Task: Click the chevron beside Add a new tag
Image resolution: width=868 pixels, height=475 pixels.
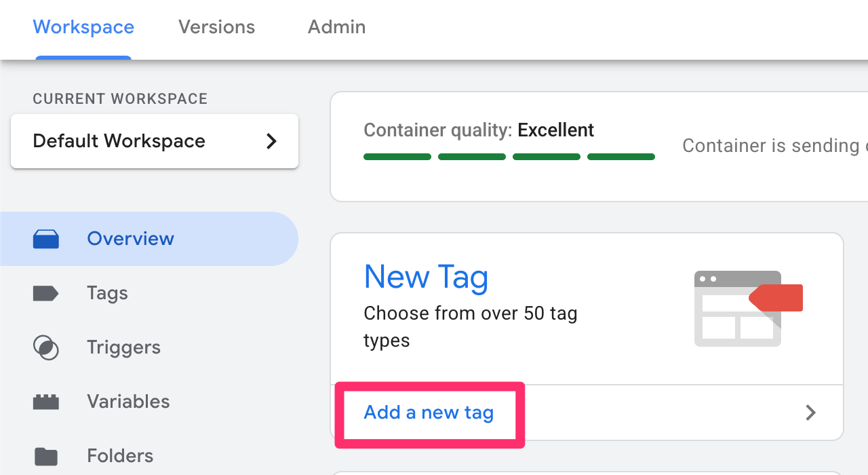Action: 810,413
